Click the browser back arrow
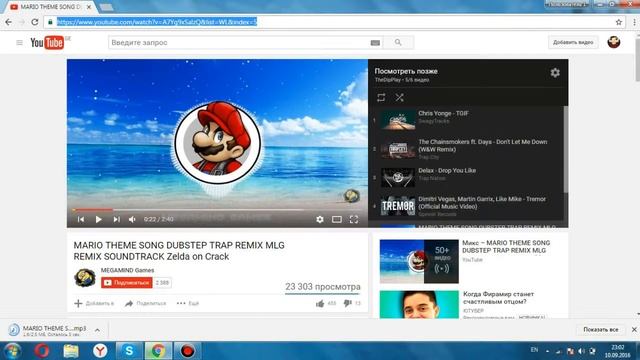 coord(9,22)
